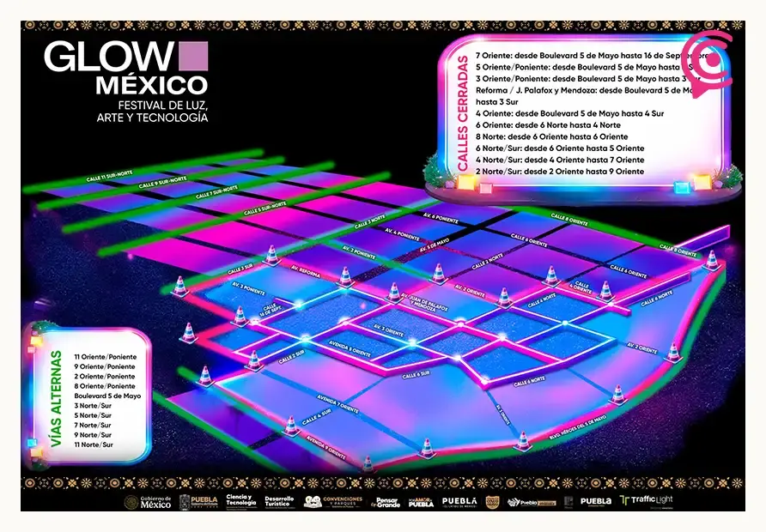Click the Av. 6 Poniente map label
The width and height of the screenshot is (766, 532).
click(441, 218)
